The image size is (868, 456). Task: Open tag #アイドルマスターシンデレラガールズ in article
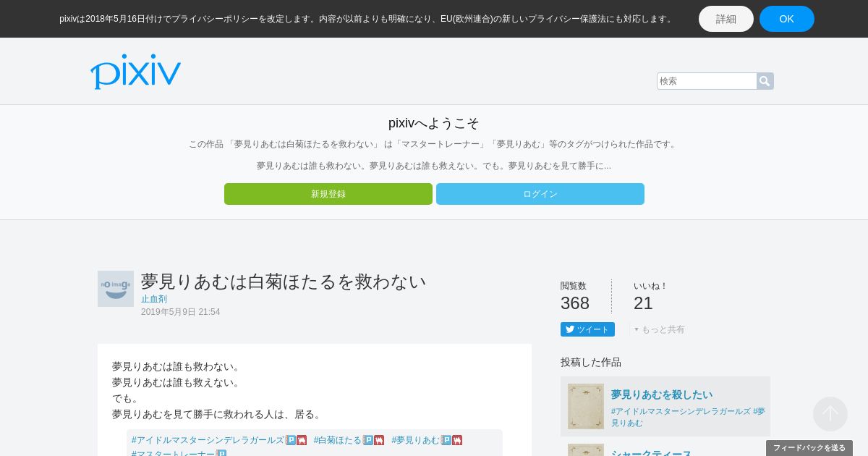pos(208,440)
